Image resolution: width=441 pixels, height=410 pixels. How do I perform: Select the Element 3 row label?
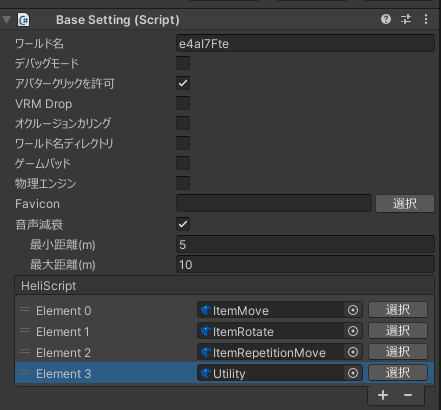64,374
